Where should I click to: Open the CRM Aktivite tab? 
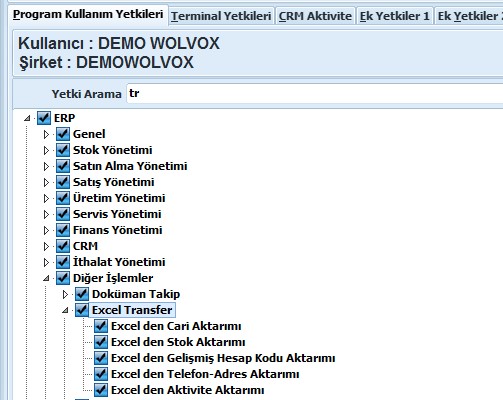(x=315, y=16)
